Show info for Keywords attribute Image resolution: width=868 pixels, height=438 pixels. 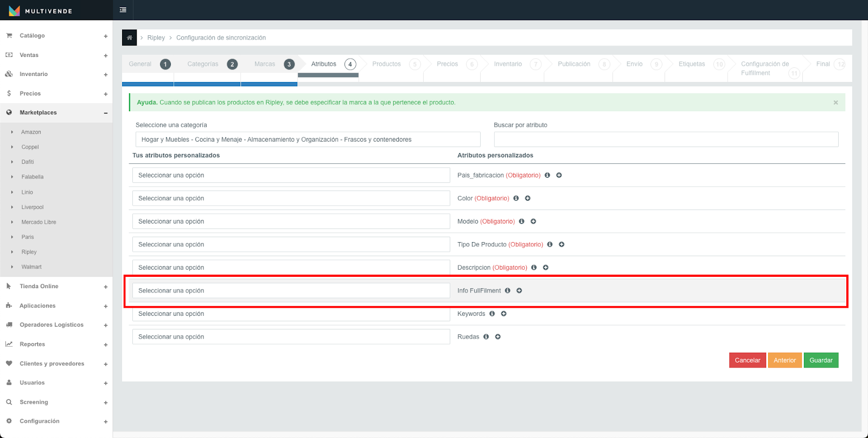492,314
